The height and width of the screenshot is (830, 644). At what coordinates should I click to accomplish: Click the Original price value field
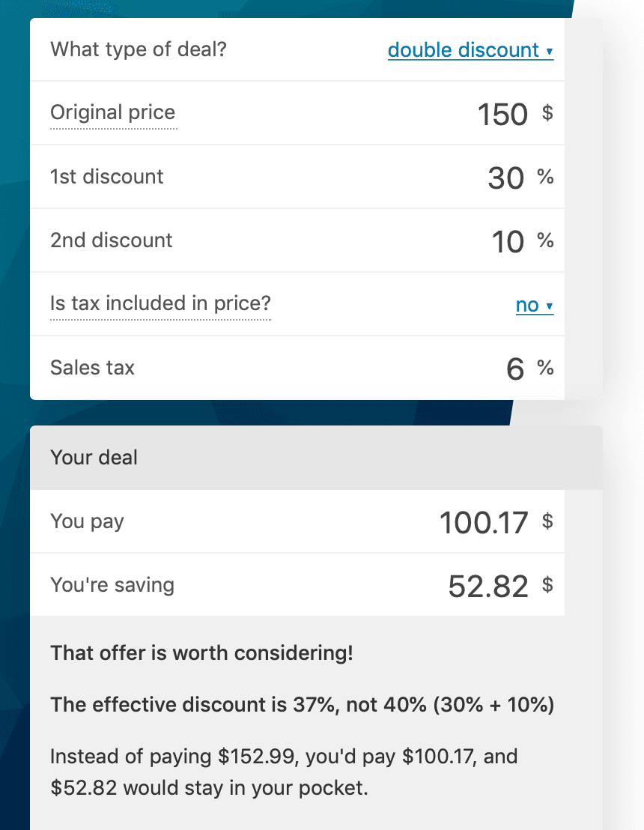[x=502, y=115]
